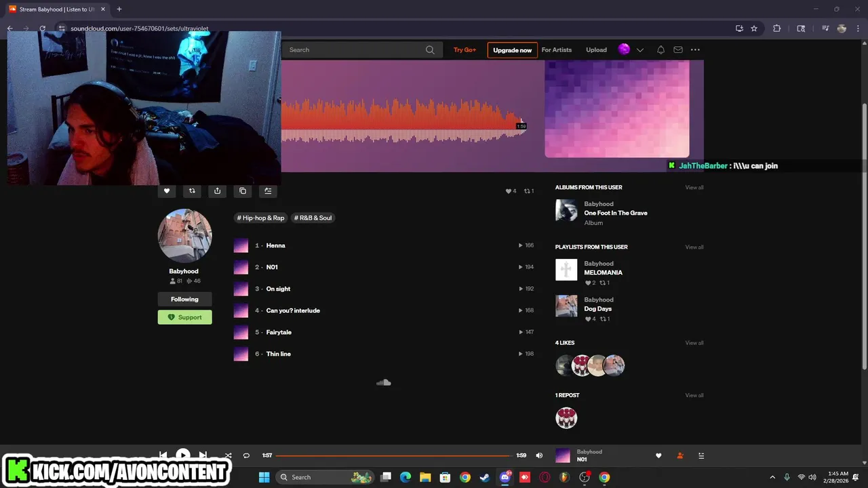Click the copy link icon
This screenshot has width=868, height=488.
tap(243, 191)
